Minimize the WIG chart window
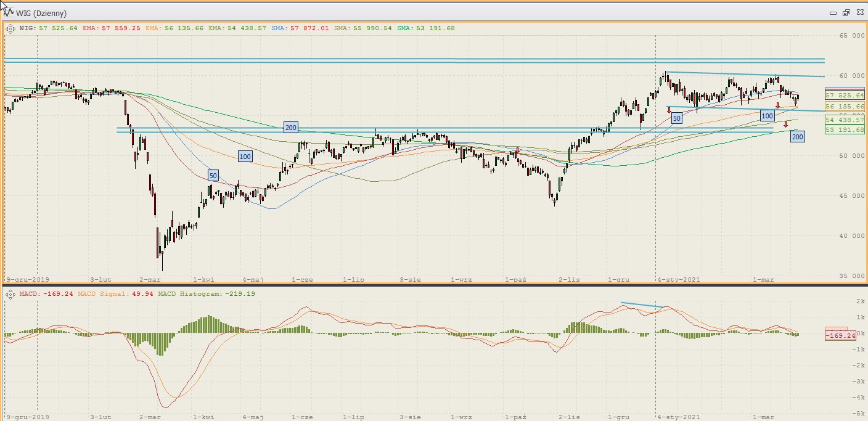This screenshot has height=421, width=868. tap(833, 13)
